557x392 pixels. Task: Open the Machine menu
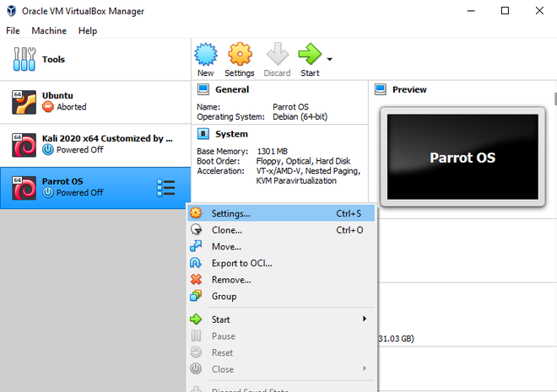click(49, 31)
